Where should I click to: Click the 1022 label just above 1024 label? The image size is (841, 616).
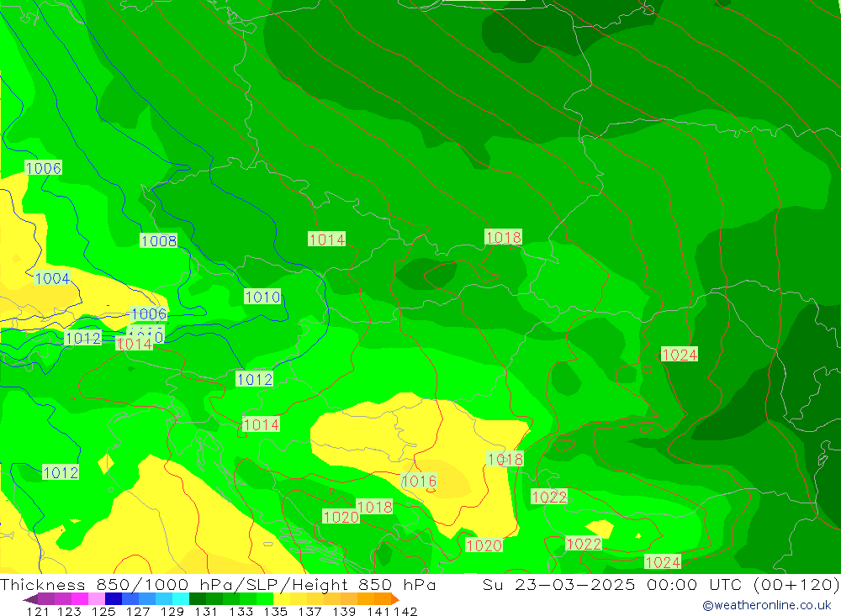click(584, 545)
